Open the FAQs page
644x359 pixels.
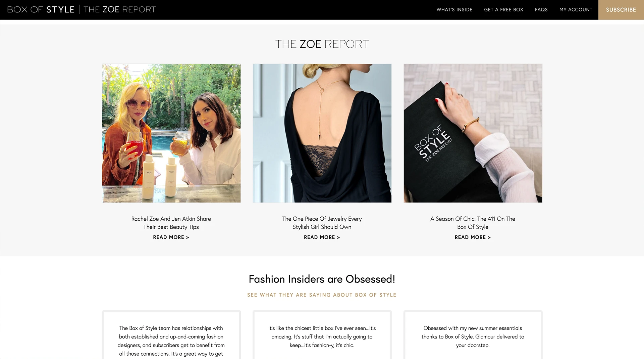pyautogui.click(x=541, y=10)
